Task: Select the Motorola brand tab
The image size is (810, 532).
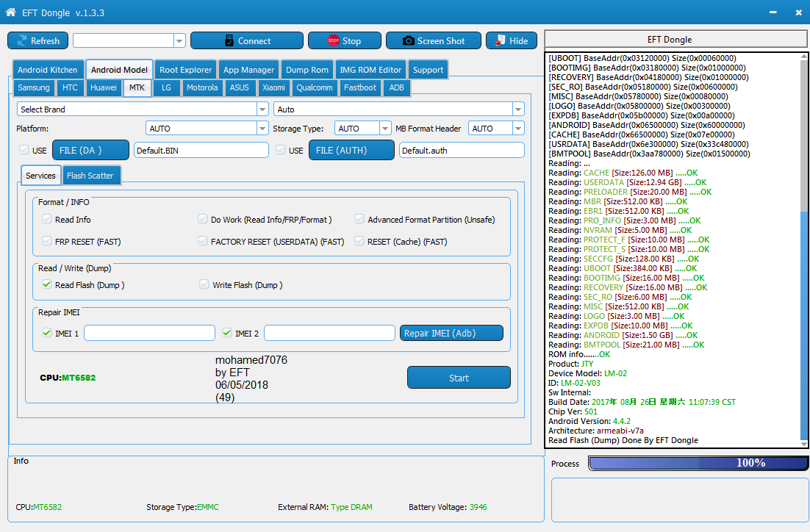Action: tap(202, 87)
